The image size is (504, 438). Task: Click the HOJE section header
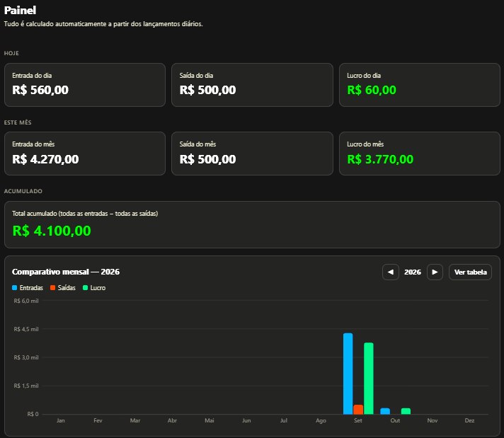[x=11, y=53]
